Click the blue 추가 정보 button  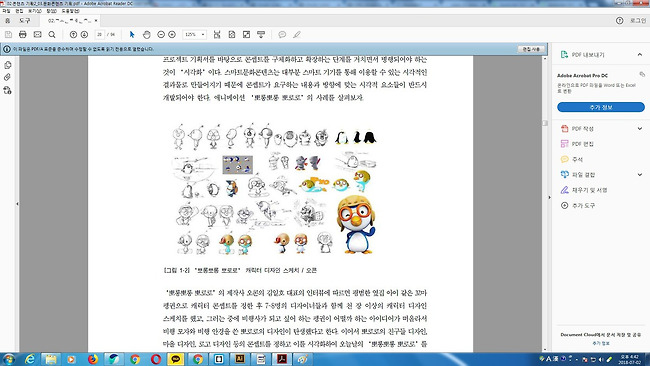coord(601,107)
